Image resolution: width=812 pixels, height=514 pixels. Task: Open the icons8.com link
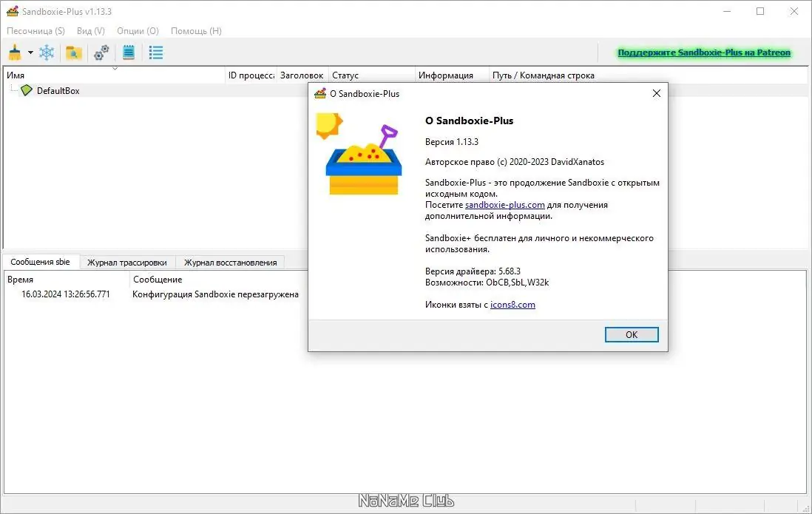(x=512, y=305)
